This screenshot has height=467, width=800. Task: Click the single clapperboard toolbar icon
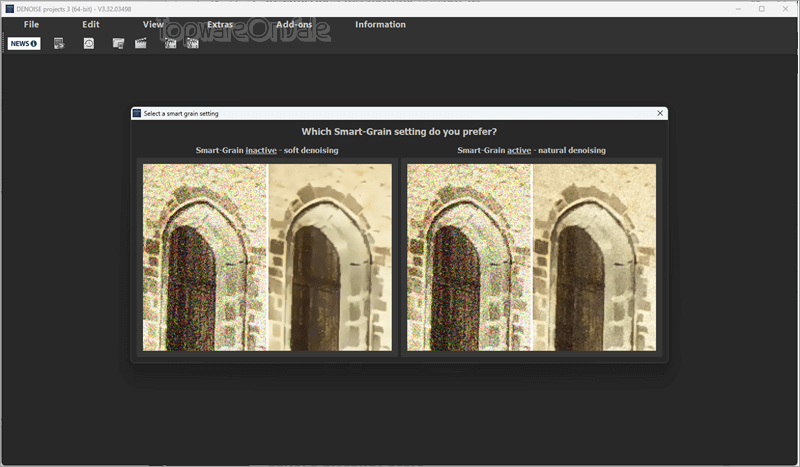click(x=141, y=43)
